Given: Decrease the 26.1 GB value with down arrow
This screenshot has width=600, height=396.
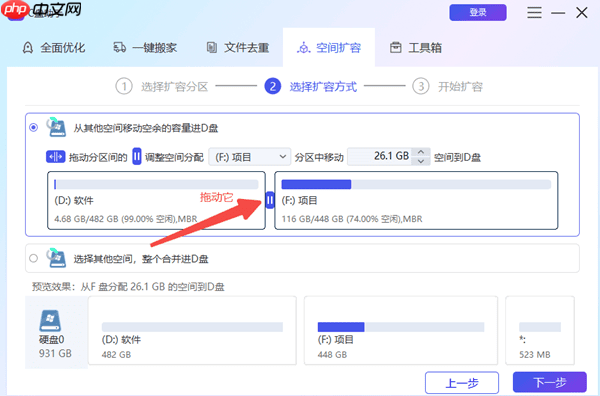Looking at the screenshot, I should pos(421,161).
